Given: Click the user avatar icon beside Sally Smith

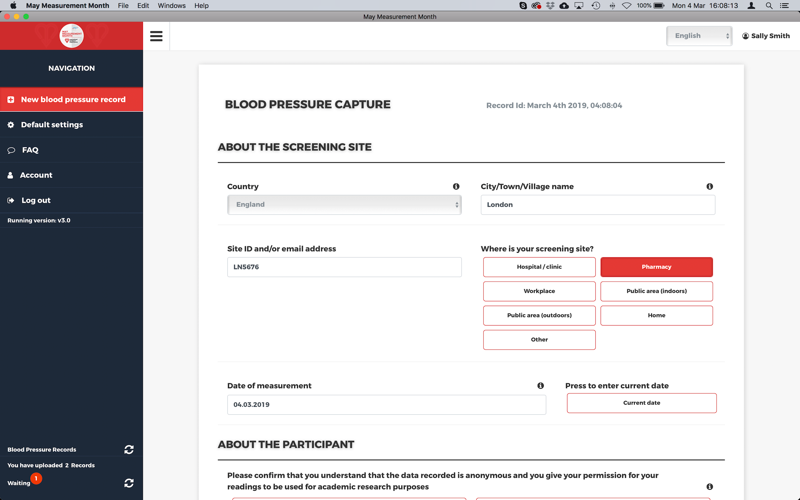Looking at the screenshot, I should click(745, 36).
